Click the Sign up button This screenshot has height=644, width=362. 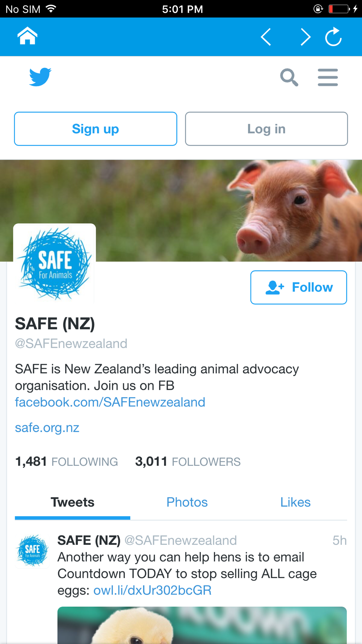tap(96, 129)
